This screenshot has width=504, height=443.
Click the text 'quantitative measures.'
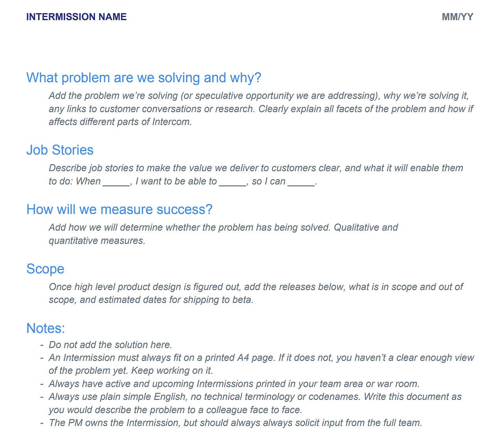click(97, 241)
